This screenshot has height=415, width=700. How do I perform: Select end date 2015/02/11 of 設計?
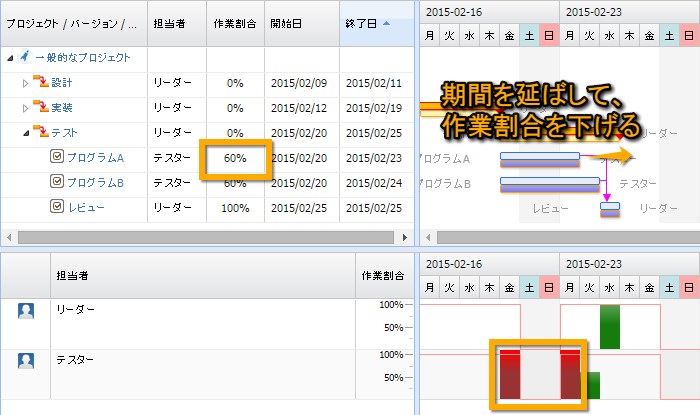tap(374, 83)
